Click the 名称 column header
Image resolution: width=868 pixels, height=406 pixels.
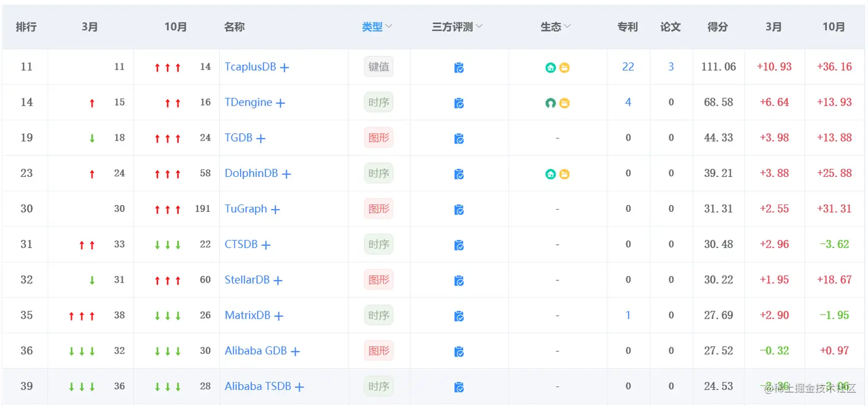[x=235, y=27]
